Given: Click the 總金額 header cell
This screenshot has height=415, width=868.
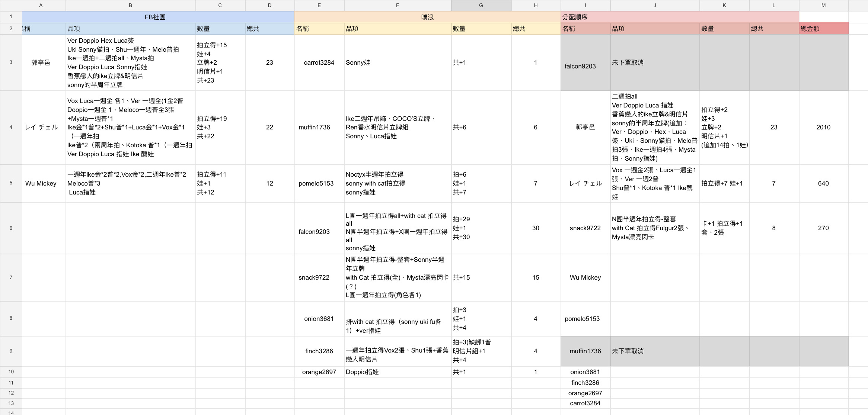Looking at the screenshot, I should 824,29.
